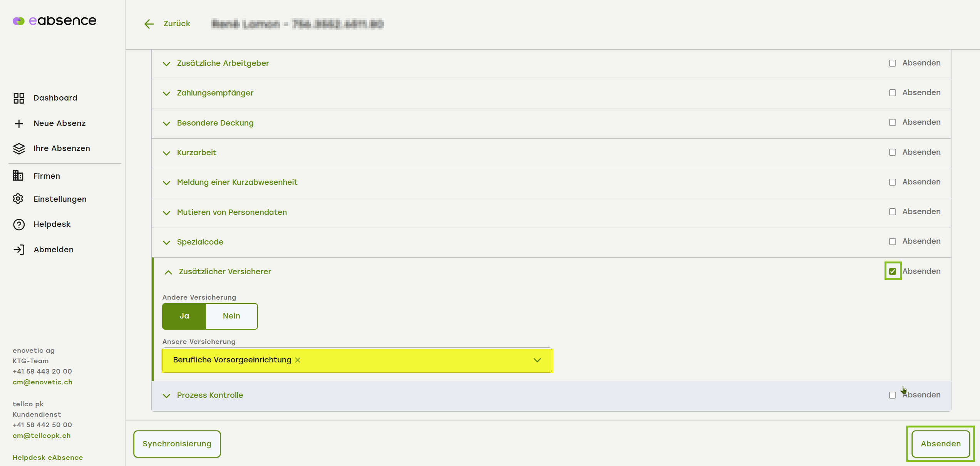Uncheck Absenden for Zusätzlicher Versicherer
Image resolution: width=980 pixels, height=466 pixels.
point(893,272)
